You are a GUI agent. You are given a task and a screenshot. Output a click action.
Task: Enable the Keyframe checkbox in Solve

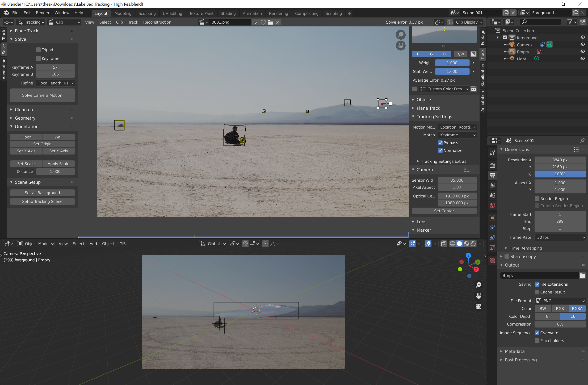38,59
